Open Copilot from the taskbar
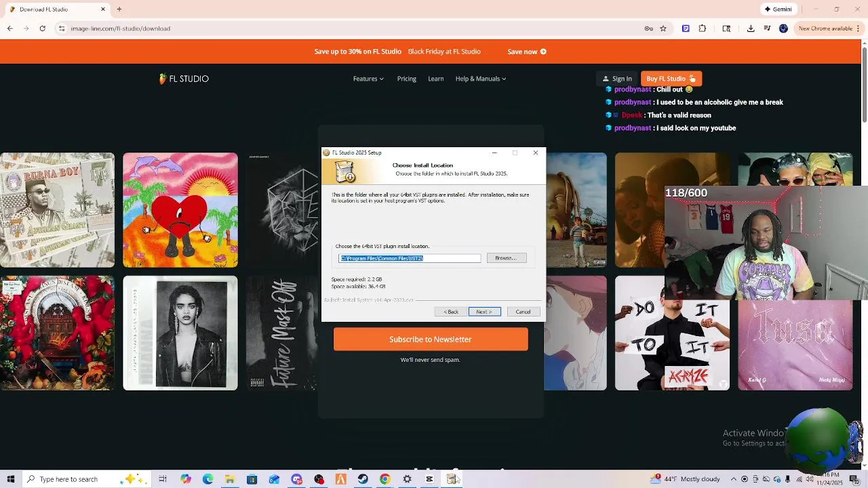 [185, 479]
